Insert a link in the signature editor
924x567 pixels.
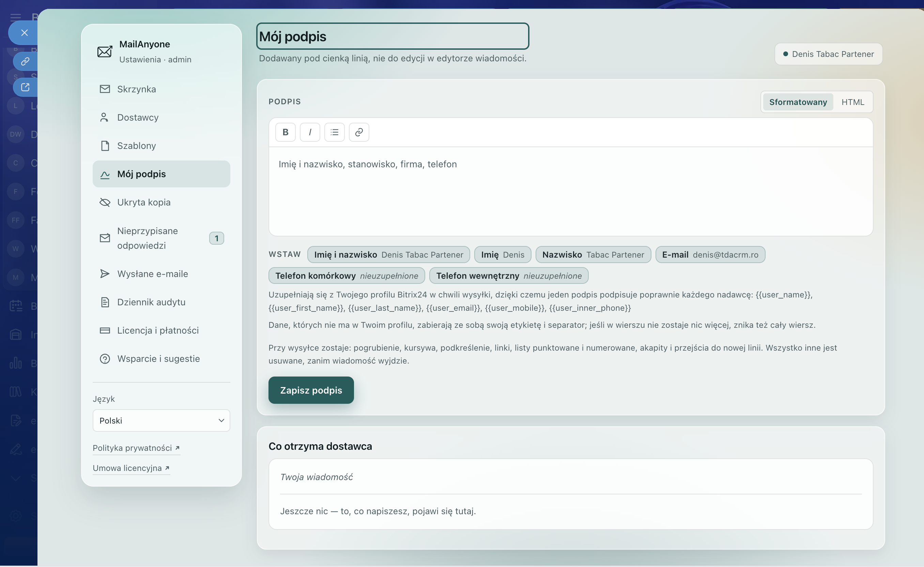coord(359,132)
